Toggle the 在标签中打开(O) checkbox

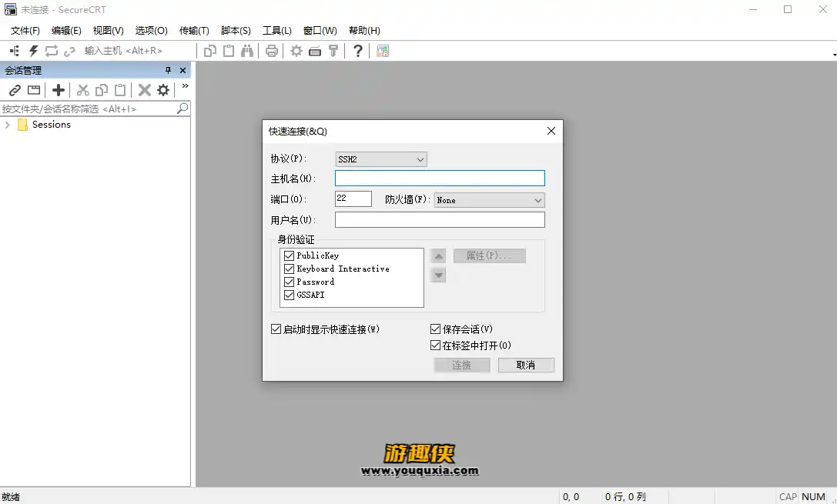(436, 345)
